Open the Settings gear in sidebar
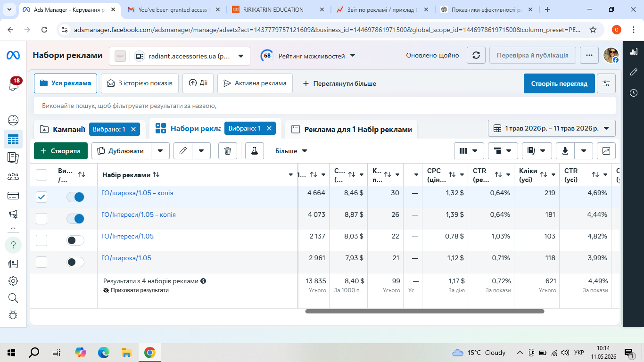This screenshot has width=644, height=362. point(13,281)
